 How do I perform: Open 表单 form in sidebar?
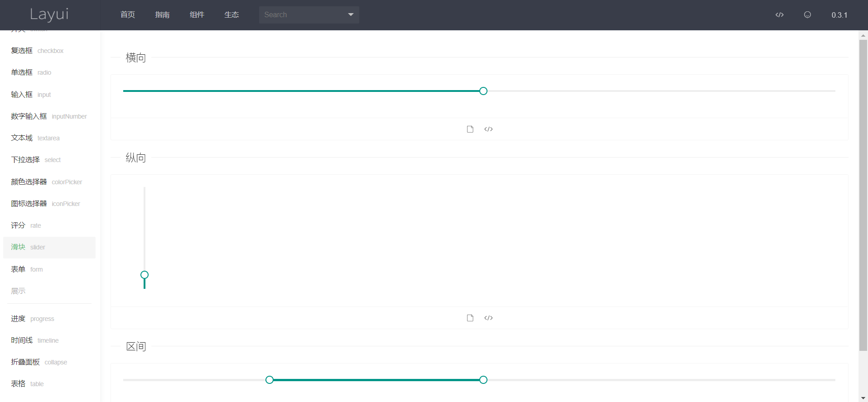[49, 269]
